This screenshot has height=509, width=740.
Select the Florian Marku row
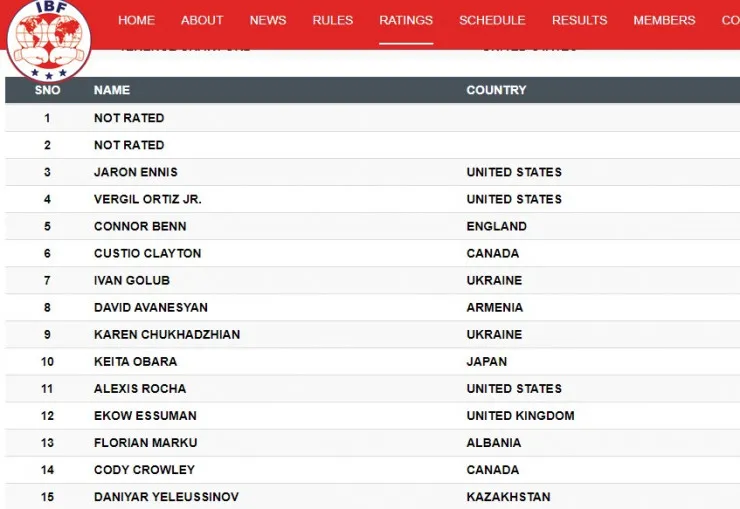[372, 443]
